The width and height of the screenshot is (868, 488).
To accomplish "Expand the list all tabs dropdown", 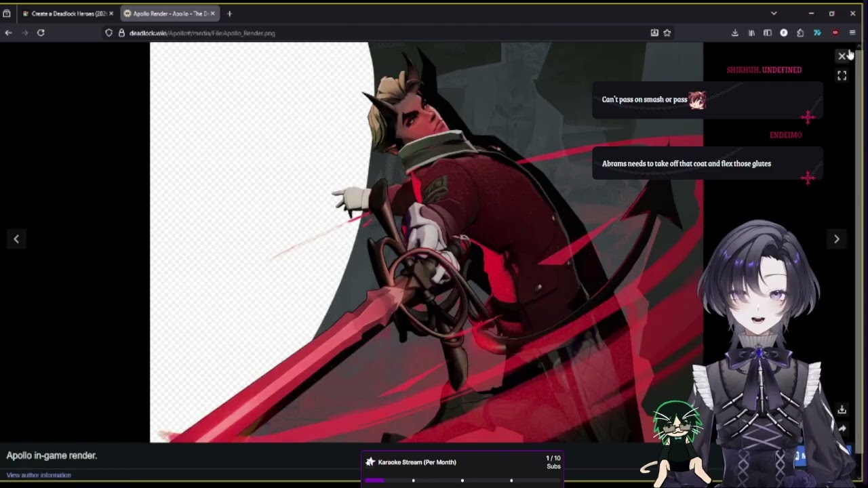I will point(774,14).
